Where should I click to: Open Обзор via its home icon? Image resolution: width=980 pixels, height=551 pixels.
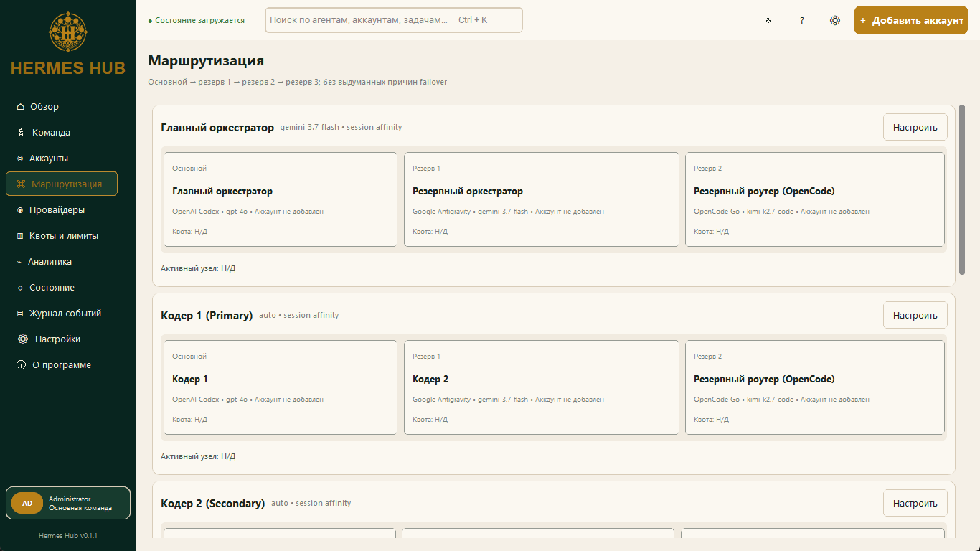(20, 107)
